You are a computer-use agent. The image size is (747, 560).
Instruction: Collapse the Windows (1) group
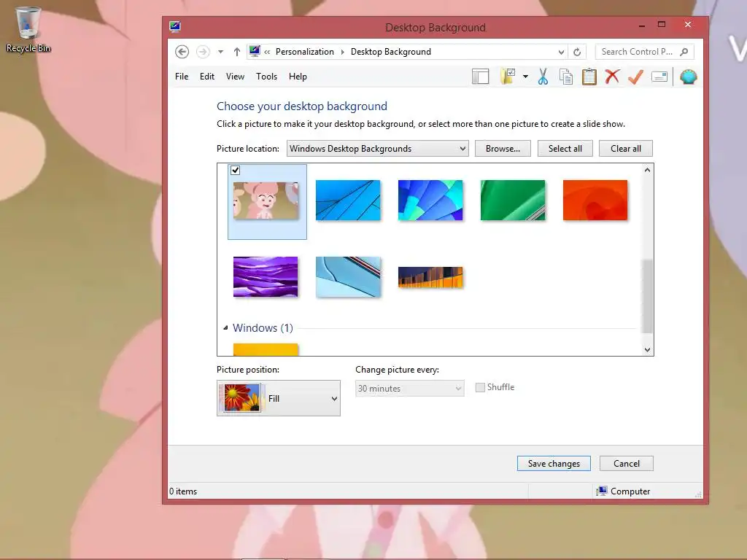click(225, 327)
